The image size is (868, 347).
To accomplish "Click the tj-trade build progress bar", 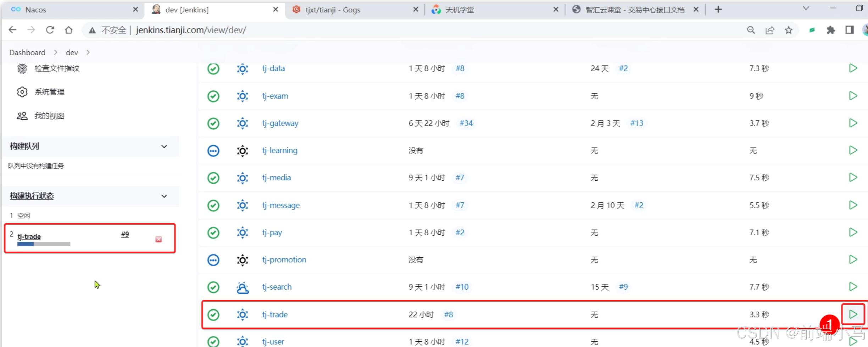I will (x=44, y=244).
